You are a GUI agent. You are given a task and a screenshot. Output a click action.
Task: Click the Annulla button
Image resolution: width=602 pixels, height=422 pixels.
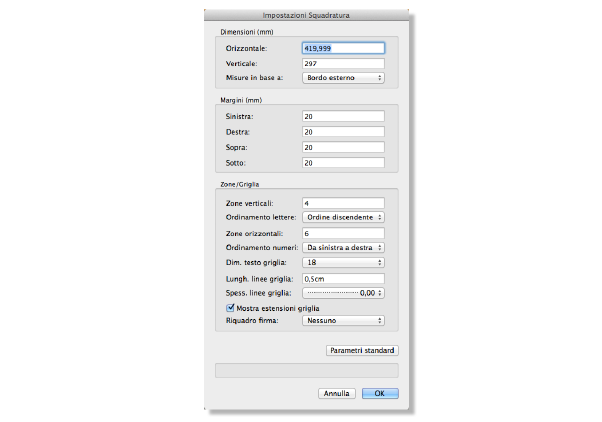[337, 393]
